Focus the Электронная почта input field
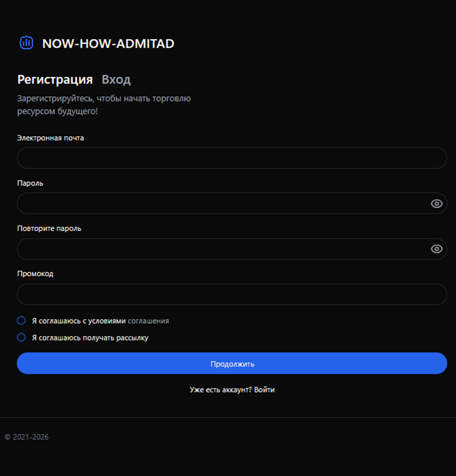This screenshot has width=456, height=476. (x=225, y=158)
